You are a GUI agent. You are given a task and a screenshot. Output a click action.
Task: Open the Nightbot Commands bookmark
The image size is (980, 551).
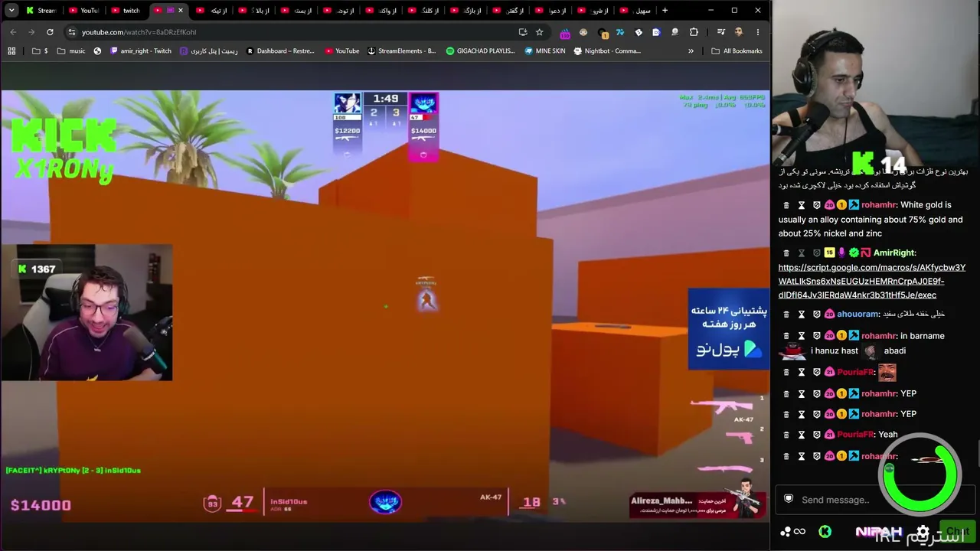pyautogui.click(x=607, y=51)
